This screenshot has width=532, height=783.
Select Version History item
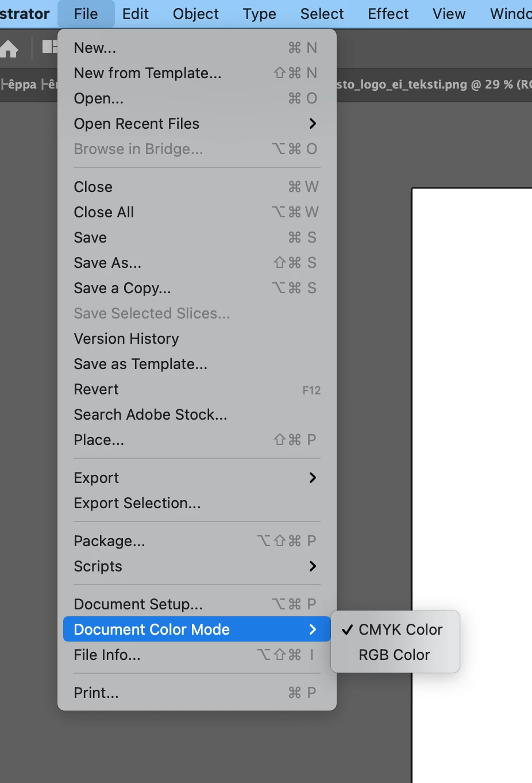(x=197, y=339)
